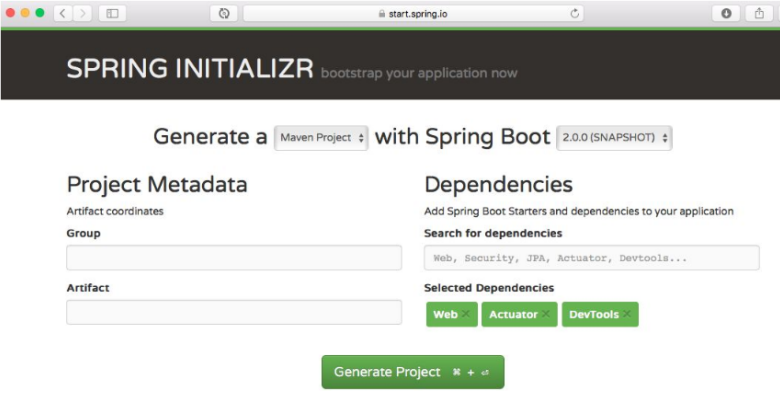Click the Group input field
Image resolution: width=780 pixels, height=403 pixels.
click(x=234, y=258)
